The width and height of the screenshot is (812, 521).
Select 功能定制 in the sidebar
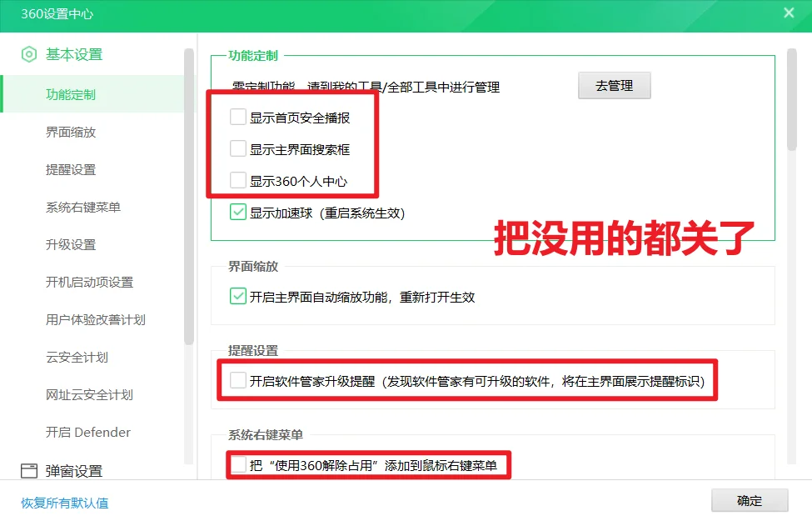[x=92, y=94]
